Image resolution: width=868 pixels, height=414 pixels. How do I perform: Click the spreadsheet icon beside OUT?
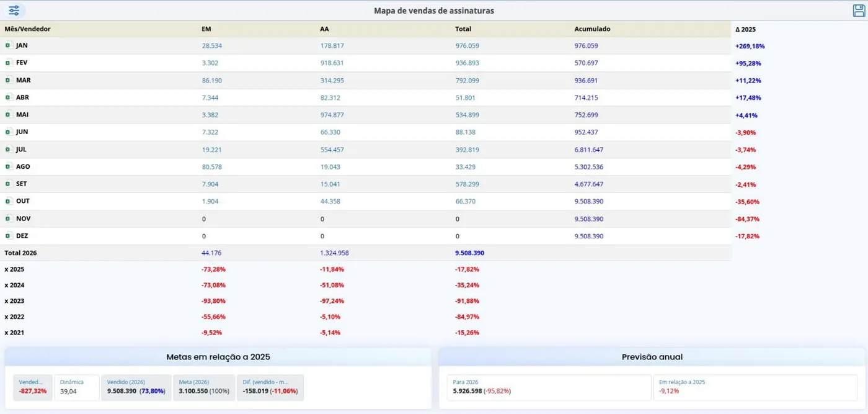click(8, 201)
